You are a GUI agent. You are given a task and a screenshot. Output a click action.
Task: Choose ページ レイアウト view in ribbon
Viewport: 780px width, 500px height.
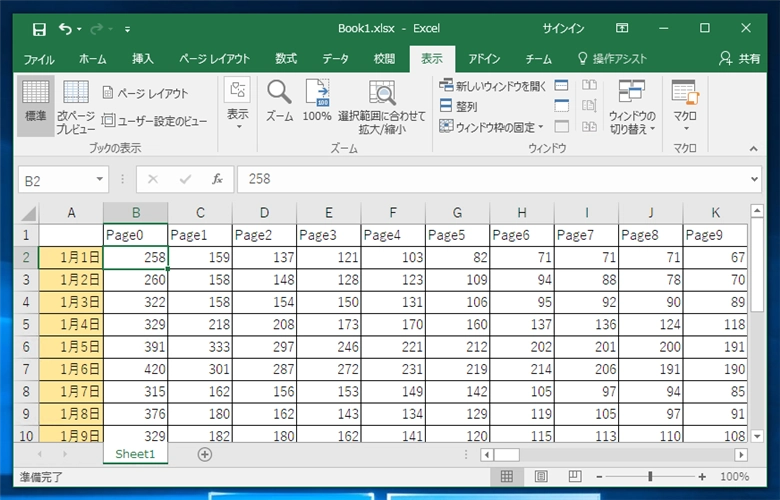point(145,93)
